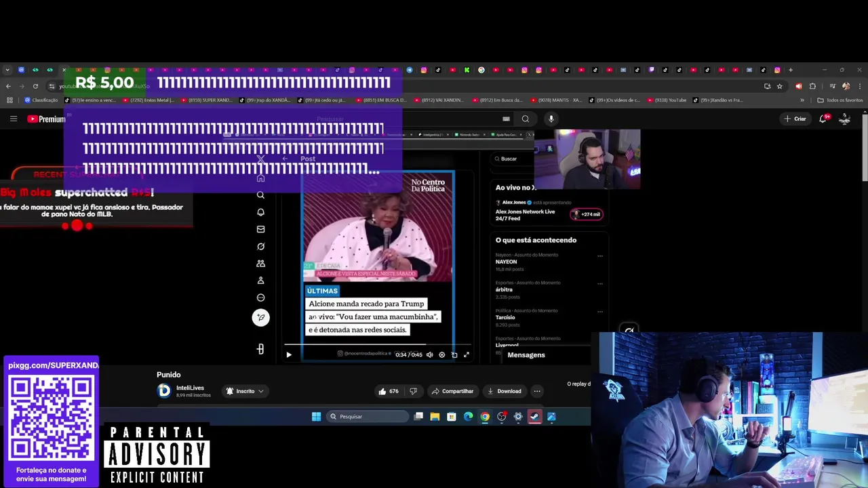The image size is (868, 488).
Task: Open File Explorer in taskbar
Action: (x=435, y=416)
